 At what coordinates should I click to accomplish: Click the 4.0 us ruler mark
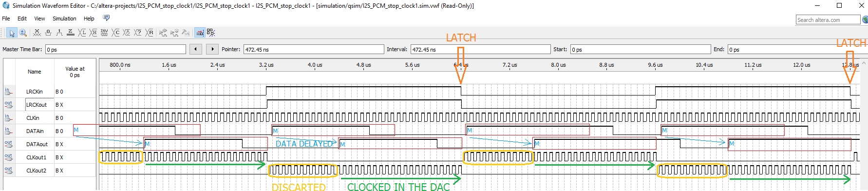315,65
